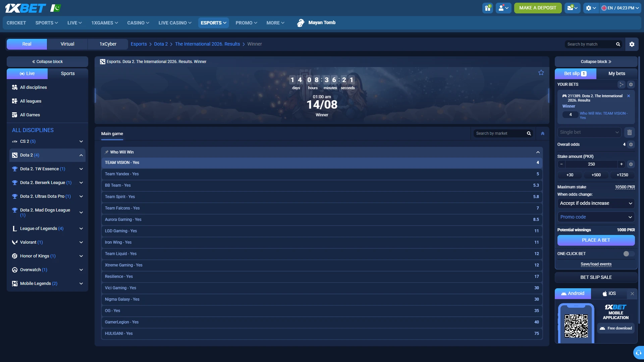Open Save/load events link

tap(596, 264)
